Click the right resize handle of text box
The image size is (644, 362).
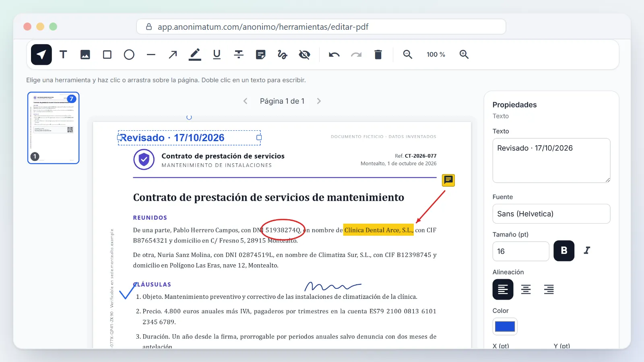pyautogui.click(x=259, y=138)
